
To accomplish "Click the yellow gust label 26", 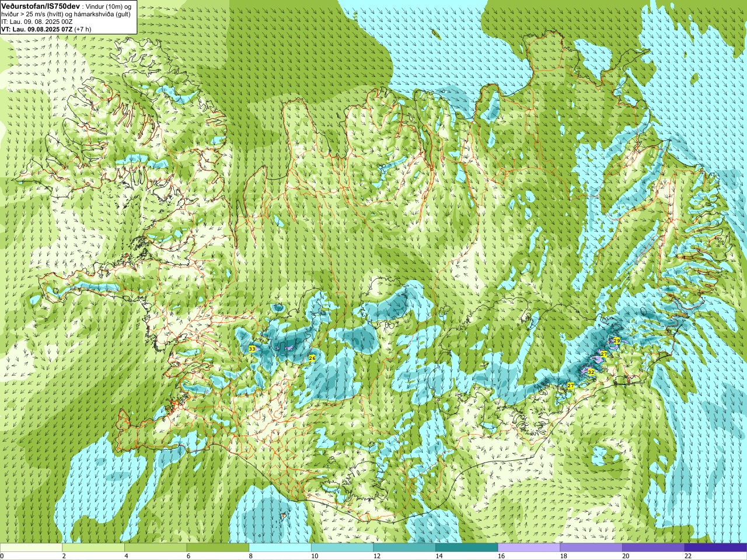I will (312, 358).
